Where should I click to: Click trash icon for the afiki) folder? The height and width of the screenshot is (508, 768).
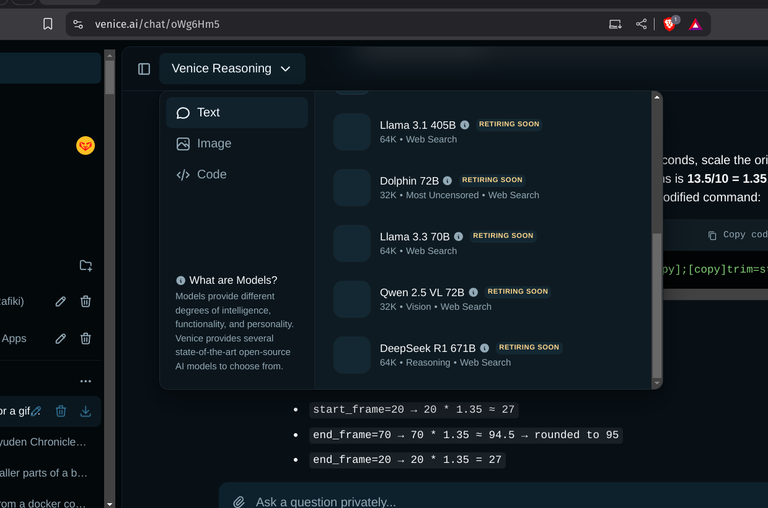[86, 302]
